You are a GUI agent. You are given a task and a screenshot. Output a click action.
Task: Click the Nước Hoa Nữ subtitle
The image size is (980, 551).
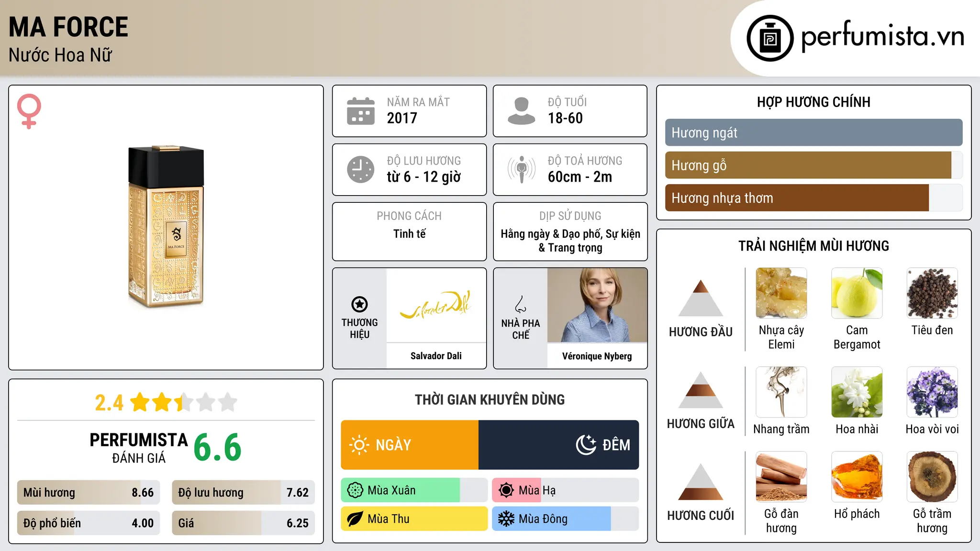(60, 55)
